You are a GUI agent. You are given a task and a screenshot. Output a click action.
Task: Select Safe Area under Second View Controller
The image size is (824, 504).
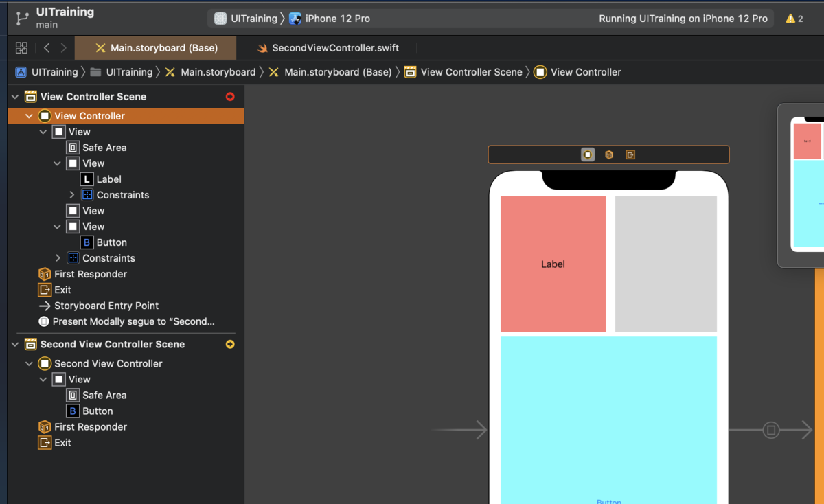pos(126,396)
